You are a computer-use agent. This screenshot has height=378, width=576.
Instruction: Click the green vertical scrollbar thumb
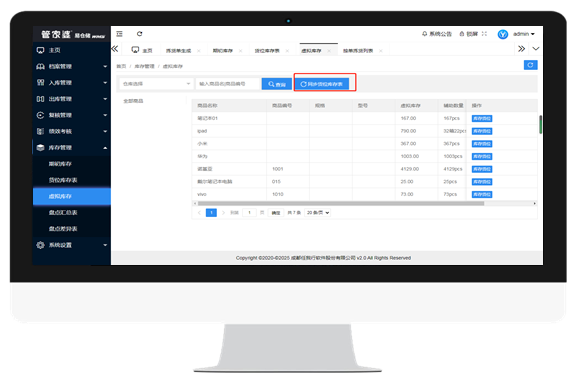click(540, 125)
